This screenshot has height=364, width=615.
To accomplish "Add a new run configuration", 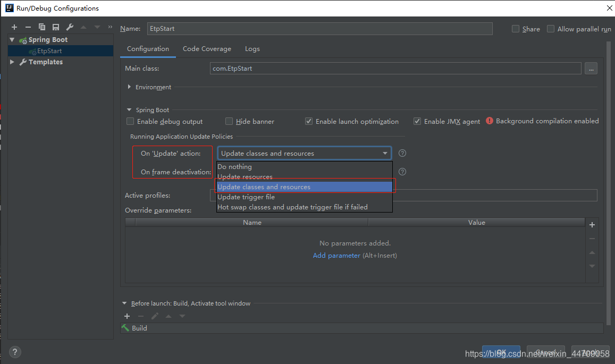I will coord(14,27).
